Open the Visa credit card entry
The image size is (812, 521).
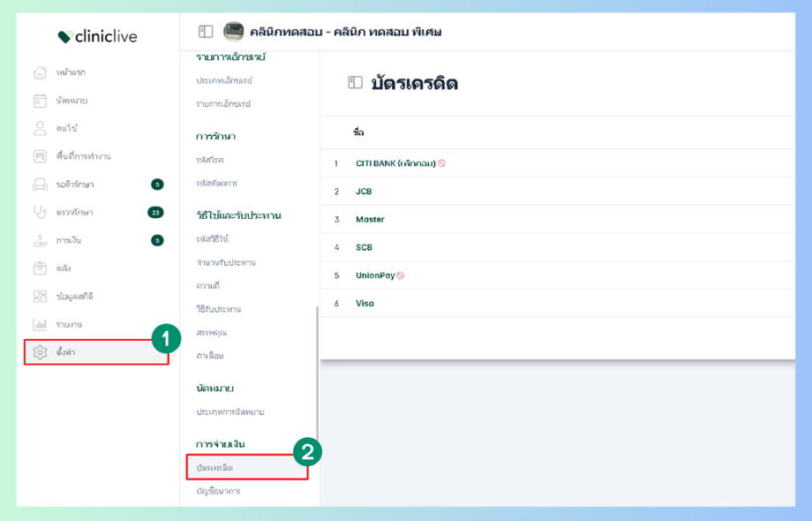click(365, 304)
